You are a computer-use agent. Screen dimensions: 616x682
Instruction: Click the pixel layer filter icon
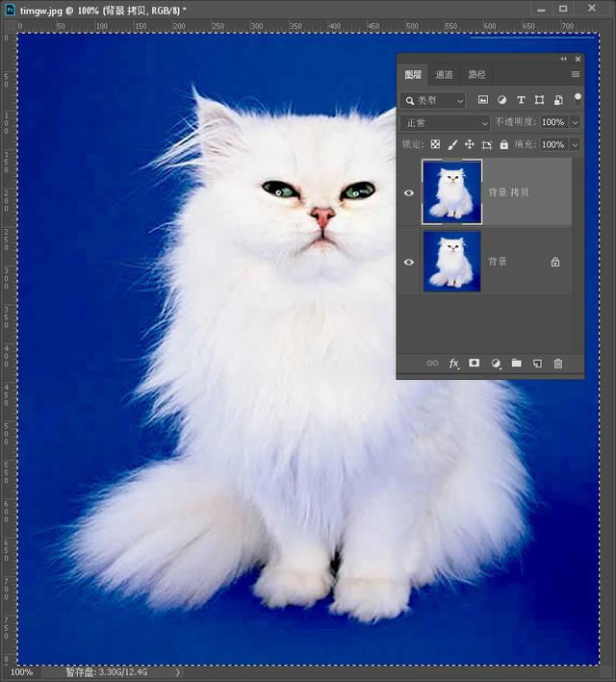point(483,100)
